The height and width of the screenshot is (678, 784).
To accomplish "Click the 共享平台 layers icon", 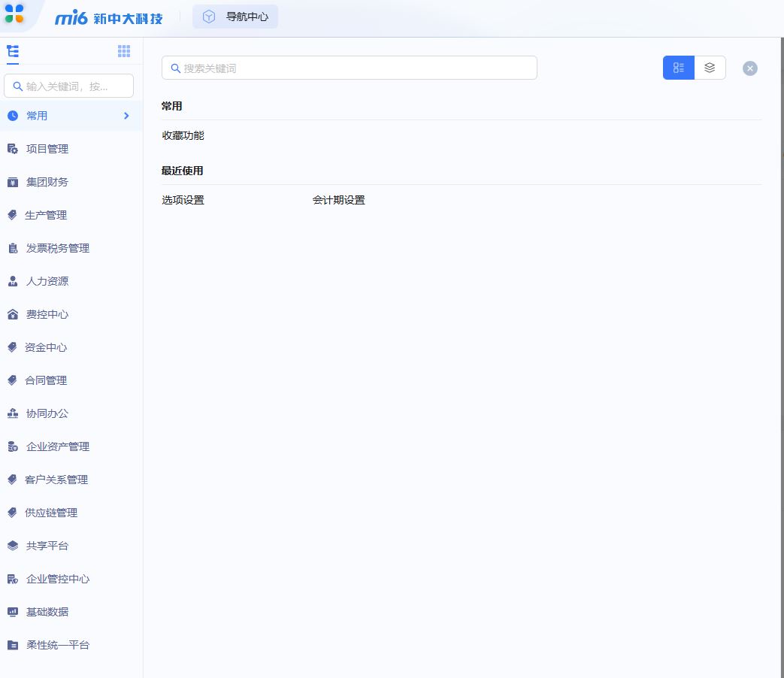I will pos(13,546).
